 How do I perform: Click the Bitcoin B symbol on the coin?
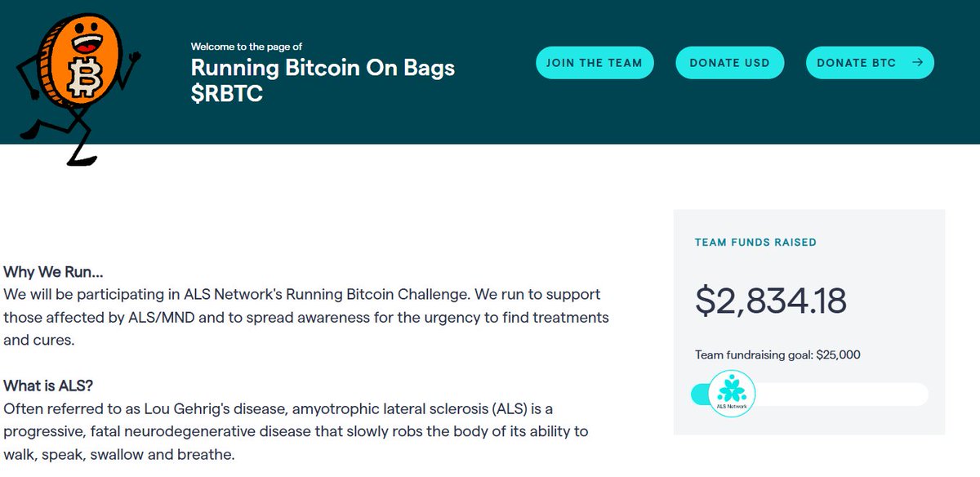click(x=82, y=79)
